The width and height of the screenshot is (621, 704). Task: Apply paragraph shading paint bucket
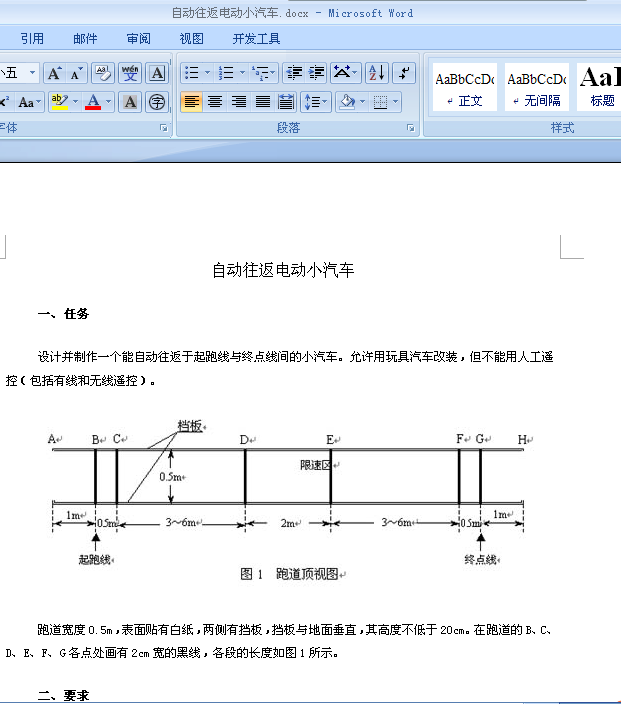tap(347, 102)
